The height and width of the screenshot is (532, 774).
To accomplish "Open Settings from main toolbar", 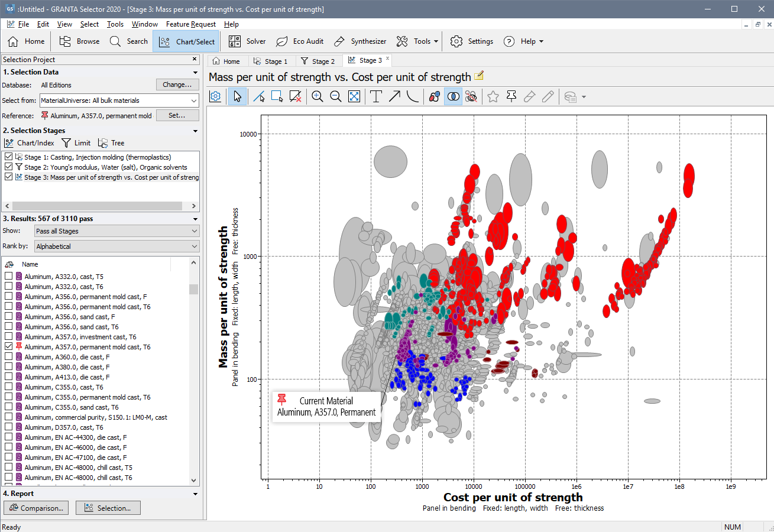I will point(472,41).
